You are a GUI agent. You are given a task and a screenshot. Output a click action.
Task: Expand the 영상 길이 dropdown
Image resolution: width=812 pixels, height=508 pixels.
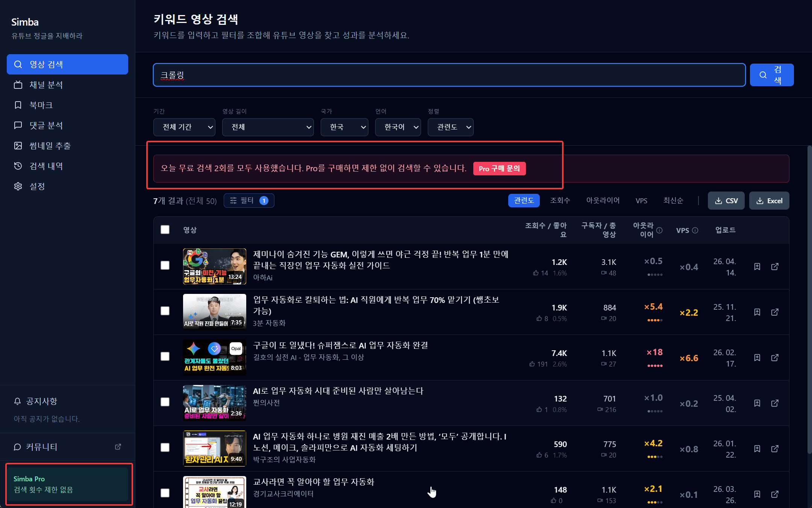(268, 127)
